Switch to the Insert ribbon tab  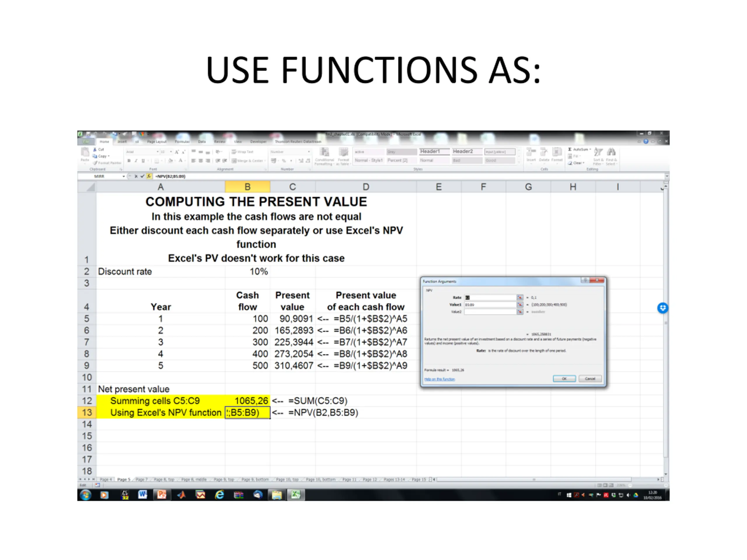[x=122, y=142]
